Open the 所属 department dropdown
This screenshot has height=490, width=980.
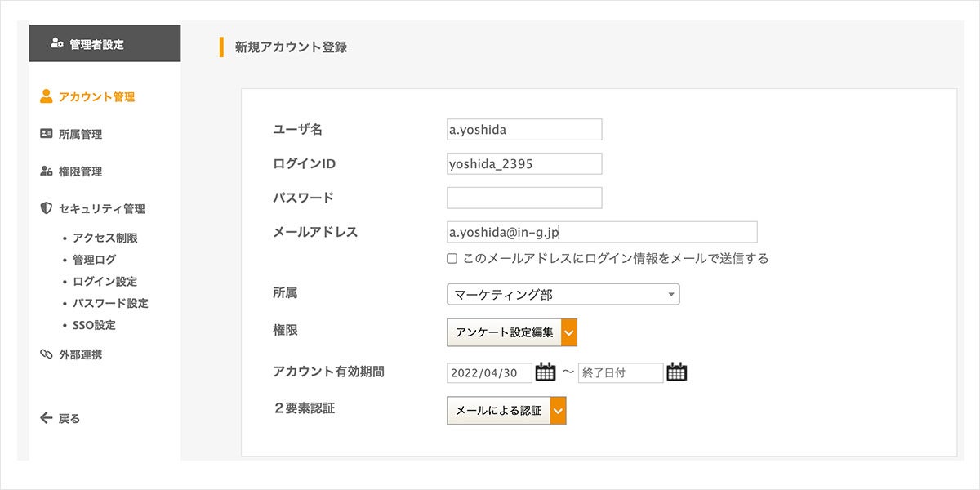pos(563,294)
